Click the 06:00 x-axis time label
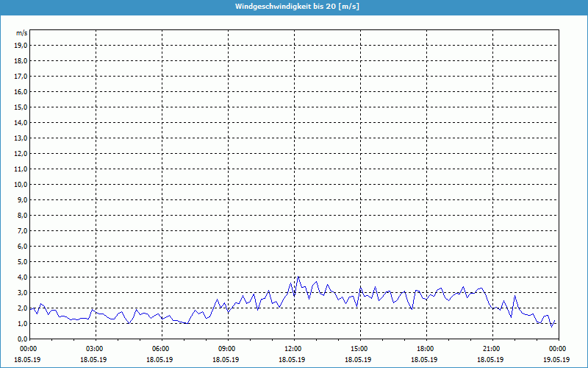This screenshot has height=368, width=588. (x=161, y=349)
